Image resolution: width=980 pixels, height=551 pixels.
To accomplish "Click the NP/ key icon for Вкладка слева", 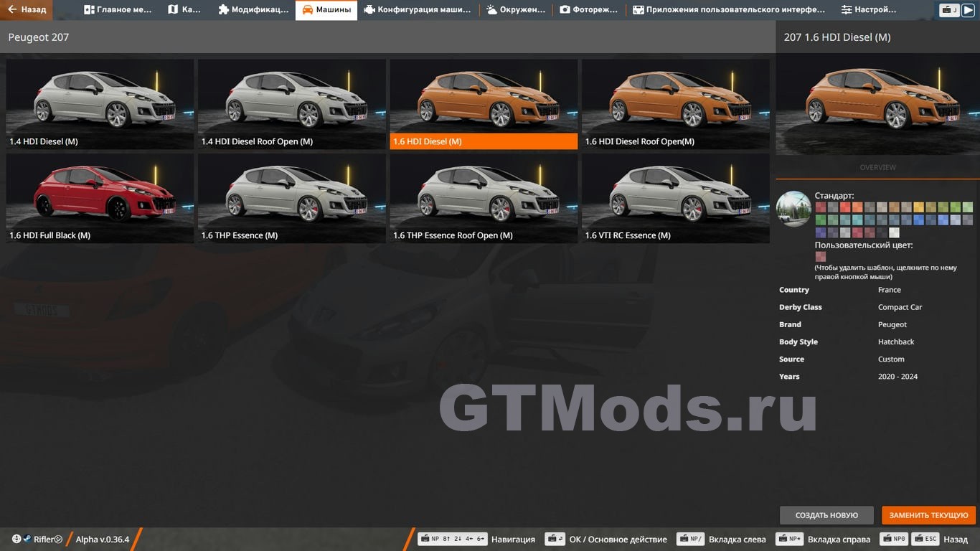I will 690,539.
